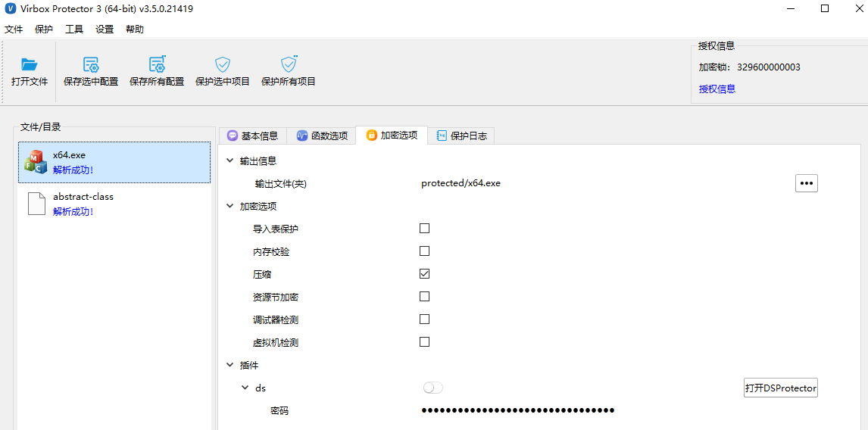The image size is (868, 430).
Task: Switch to the function options (函数选项) tab
Action: [x=322, y=136]
